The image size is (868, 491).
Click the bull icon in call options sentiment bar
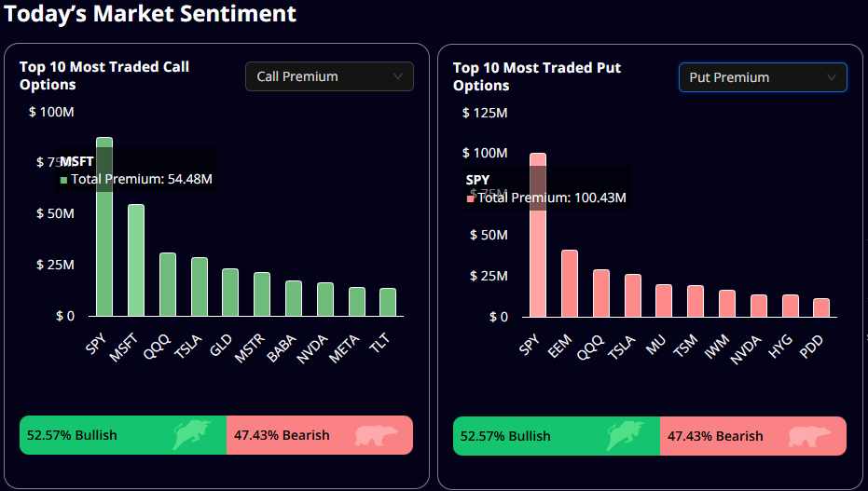192,434
